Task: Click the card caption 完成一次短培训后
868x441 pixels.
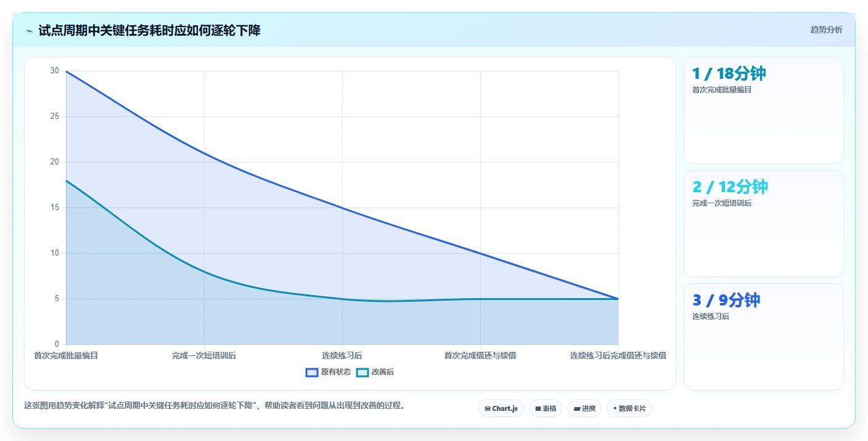Action: tap(722, 203)
